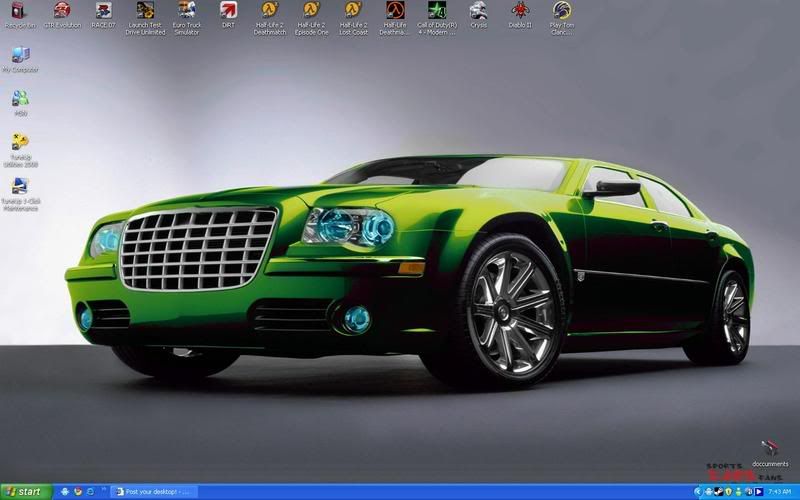This screenshot has height=500, width=800.
Task: Click the 'Post your desktop!' taskbar button
Action: [154, 491]
